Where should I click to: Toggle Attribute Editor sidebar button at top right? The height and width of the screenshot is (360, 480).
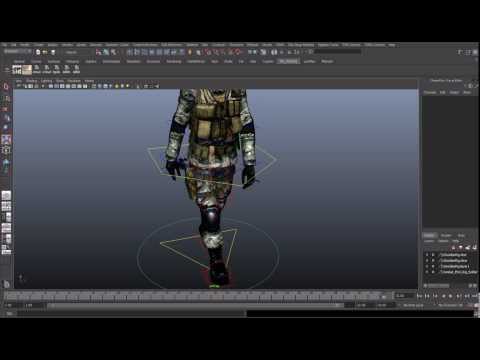461,52
